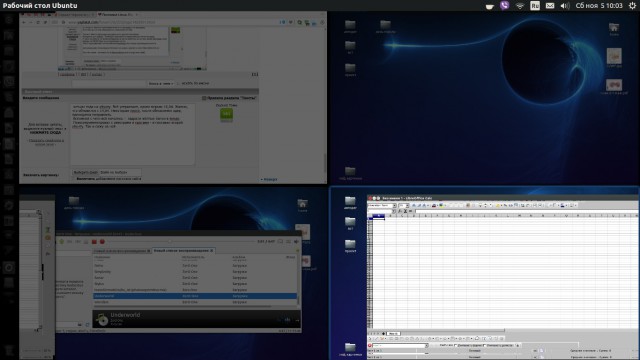The image size is (640, 360).
Task: Open the power gear session menu
Action: tap(632, 5)
